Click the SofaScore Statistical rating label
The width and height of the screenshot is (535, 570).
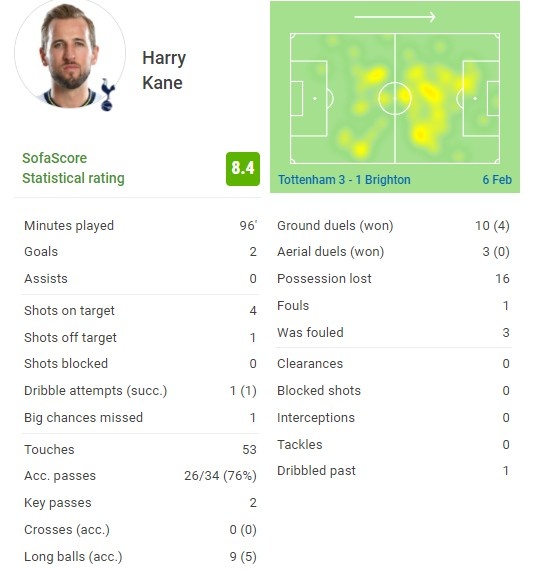(x=73, y=168)
